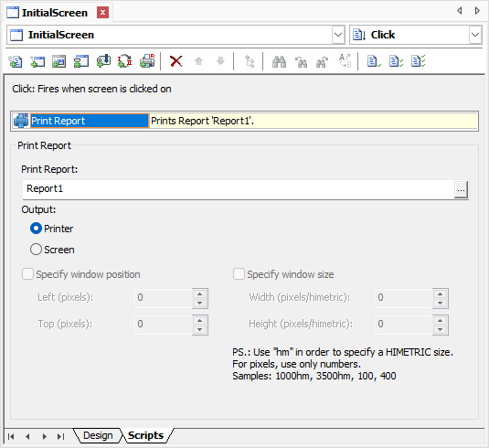Select the Screen output option

click(52, 250)
